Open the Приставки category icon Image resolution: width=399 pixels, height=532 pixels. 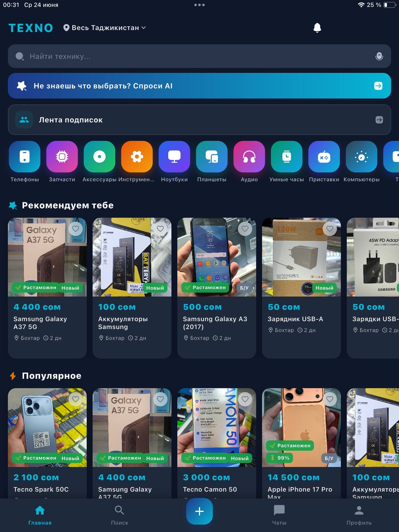coord(324,157)
